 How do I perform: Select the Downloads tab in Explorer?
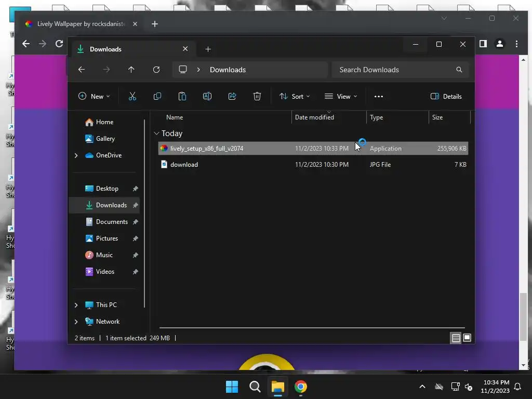click(x=132, y=49)
